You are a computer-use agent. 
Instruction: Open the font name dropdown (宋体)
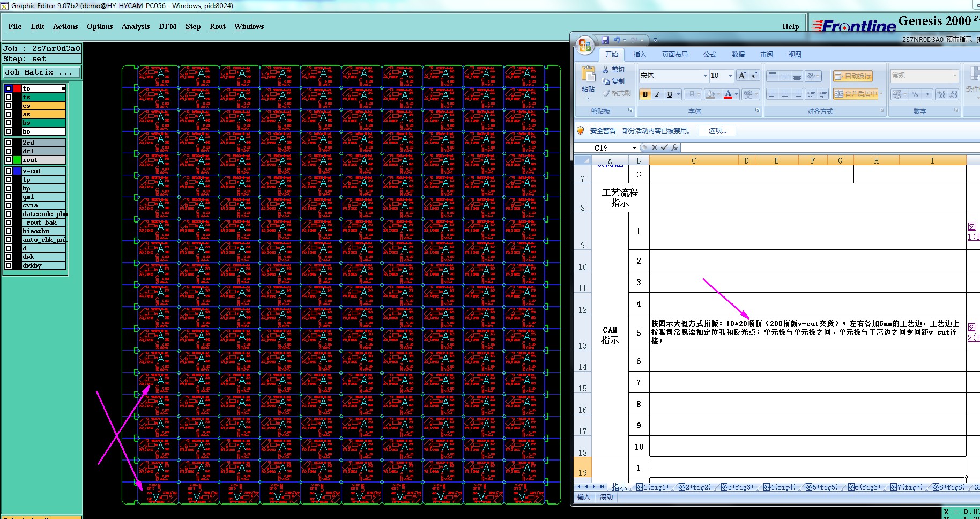point(705,76)
